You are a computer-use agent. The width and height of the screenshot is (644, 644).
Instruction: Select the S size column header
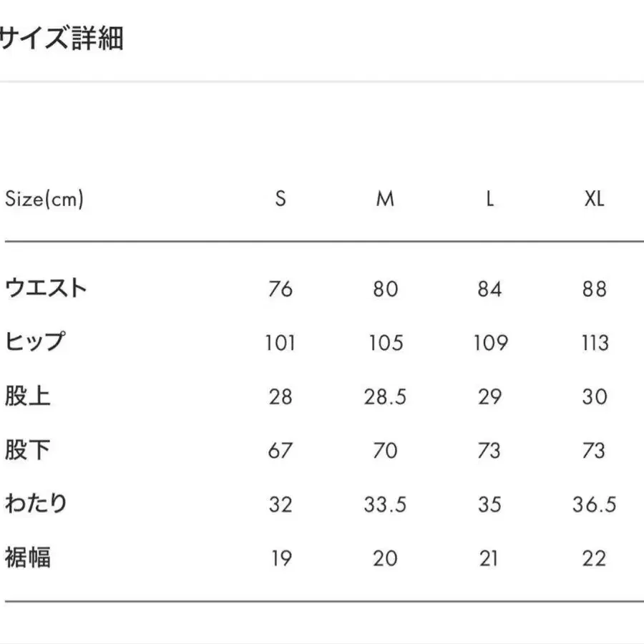[x=280, y=199]
